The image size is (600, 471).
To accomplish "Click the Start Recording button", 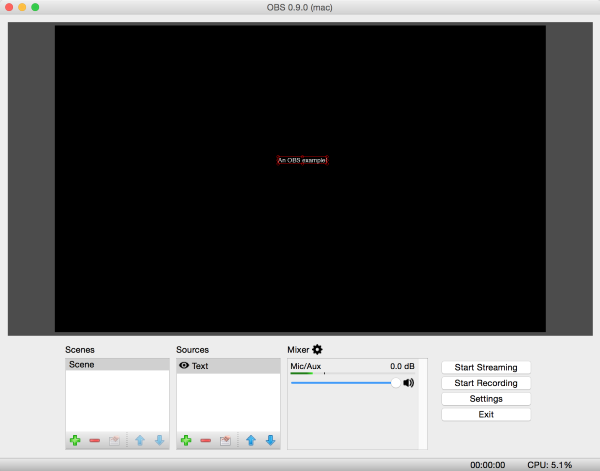I will (x=485, y=383).
